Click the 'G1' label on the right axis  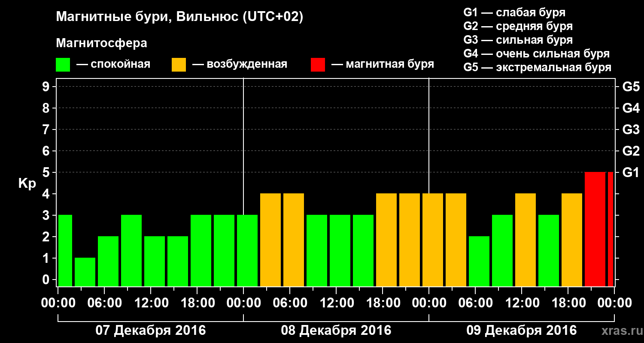631,172
